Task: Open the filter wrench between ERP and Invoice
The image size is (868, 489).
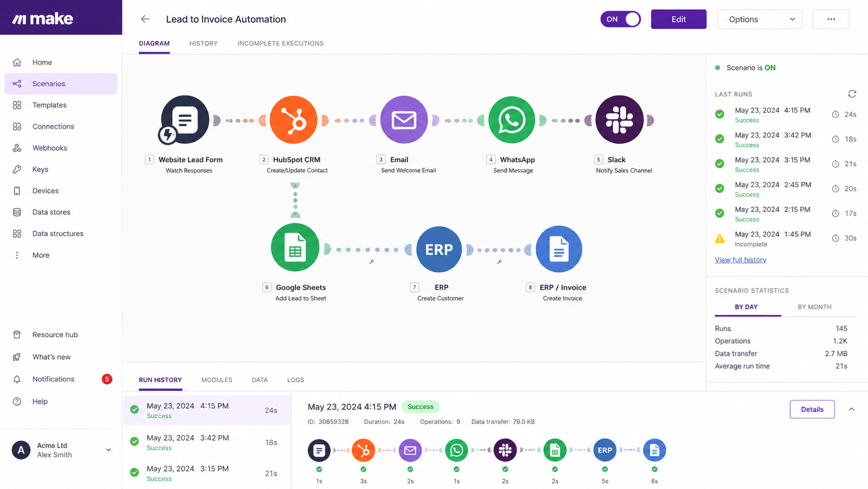Action: point(499,261)
